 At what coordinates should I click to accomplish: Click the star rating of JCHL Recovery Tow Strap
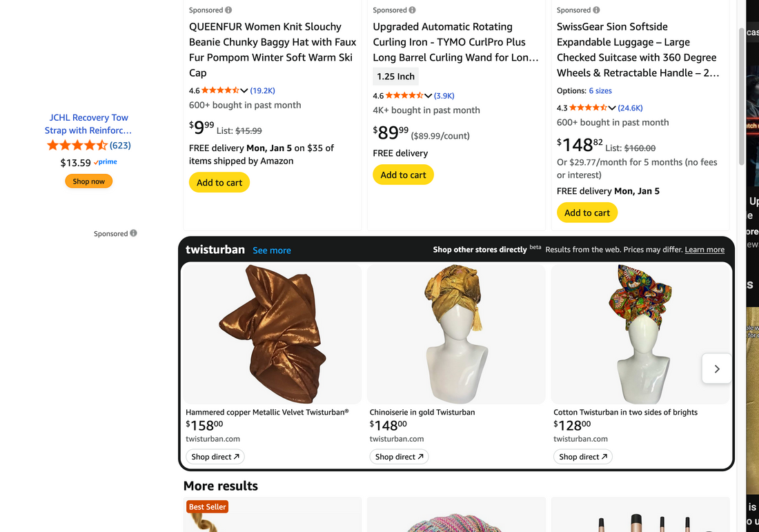point(77,146)
